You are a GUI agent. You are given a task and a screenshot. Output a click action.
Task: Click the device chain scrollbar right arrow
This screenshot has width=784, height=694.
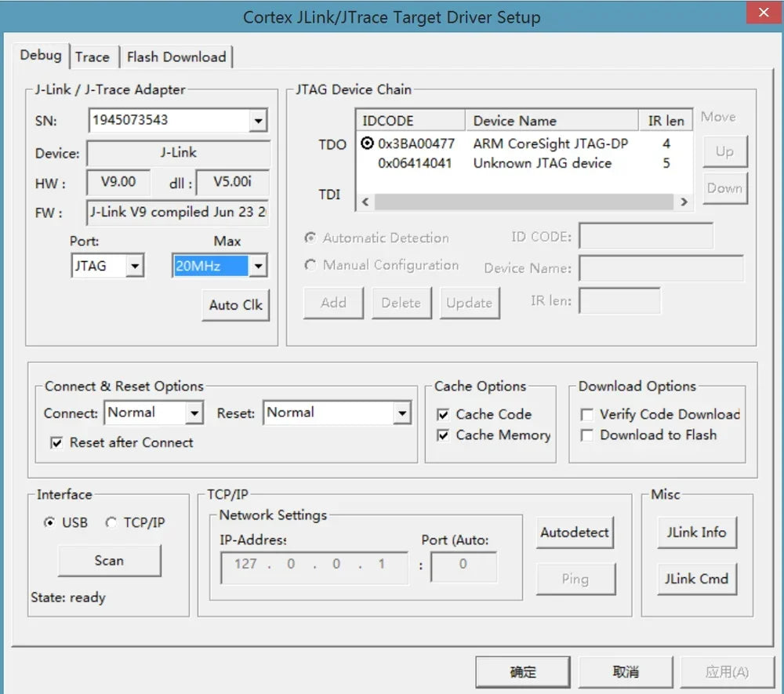(684, 202)
